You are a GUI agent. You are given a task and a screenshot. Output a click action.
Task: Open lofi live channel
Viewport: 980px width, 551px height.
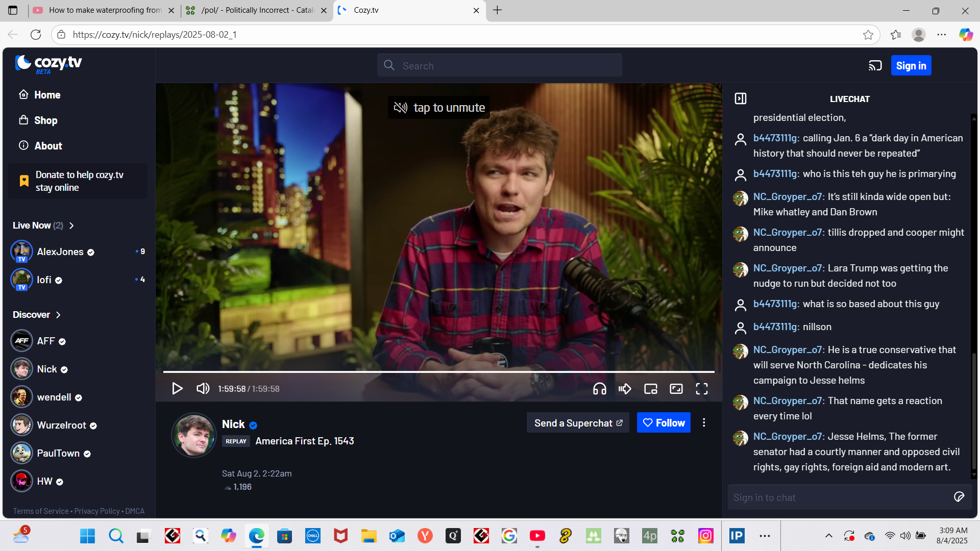[78, 280]
